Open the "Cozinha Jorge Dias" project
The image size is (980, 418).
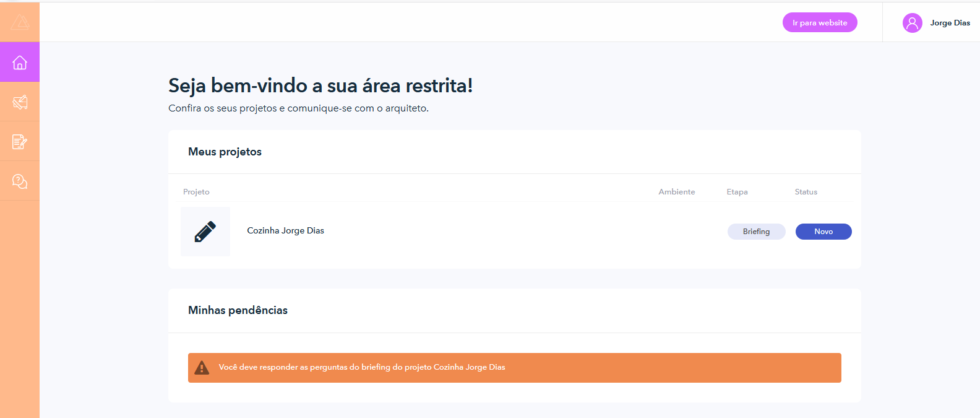[285, 230]
